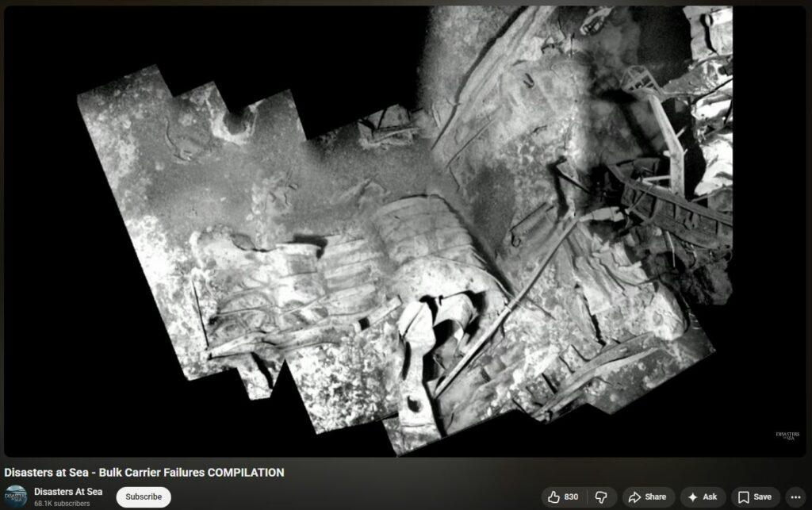Click the thumbs-down dislike icon
This screenshot has height=510, width=812.
point(602,497)
